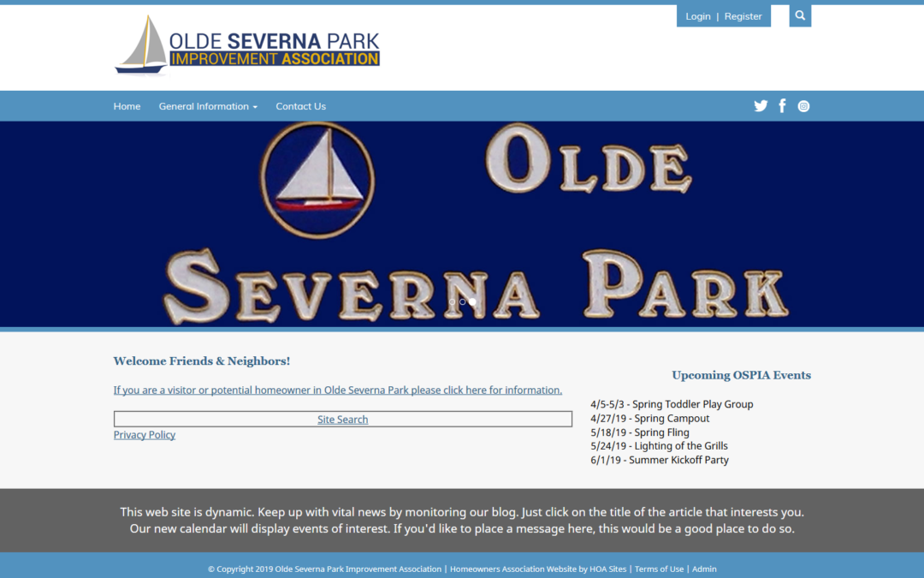924x578 pixels.
Task: Select the third slideshow indicator dot
Action: pos(472,302)
